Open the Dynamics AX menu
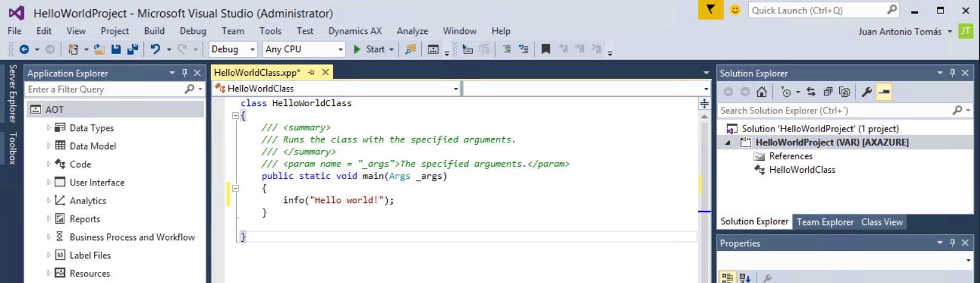Image resolution: width=980 pixels, height=283 pixels. (355, 31)
